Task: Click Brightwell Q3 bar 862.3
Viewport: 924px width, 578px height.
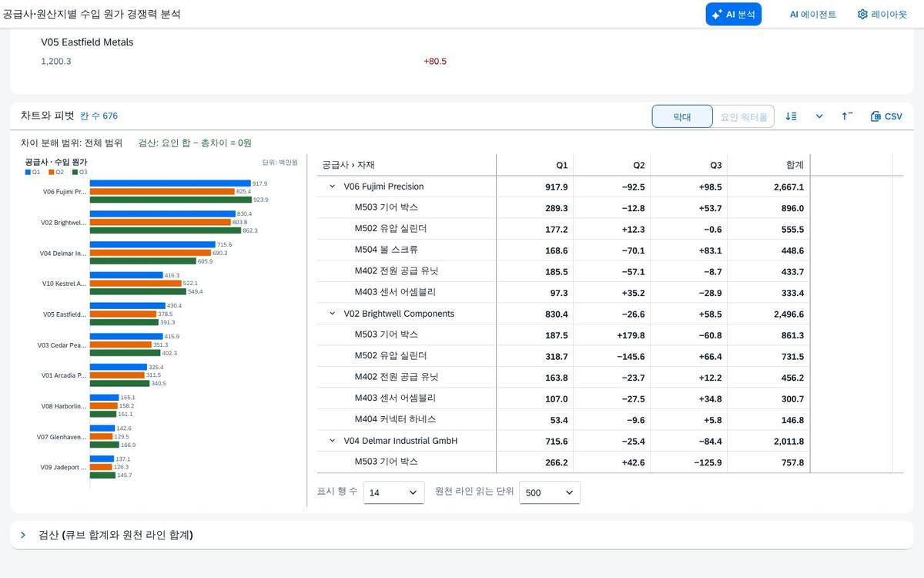Action: coord(166,230)
